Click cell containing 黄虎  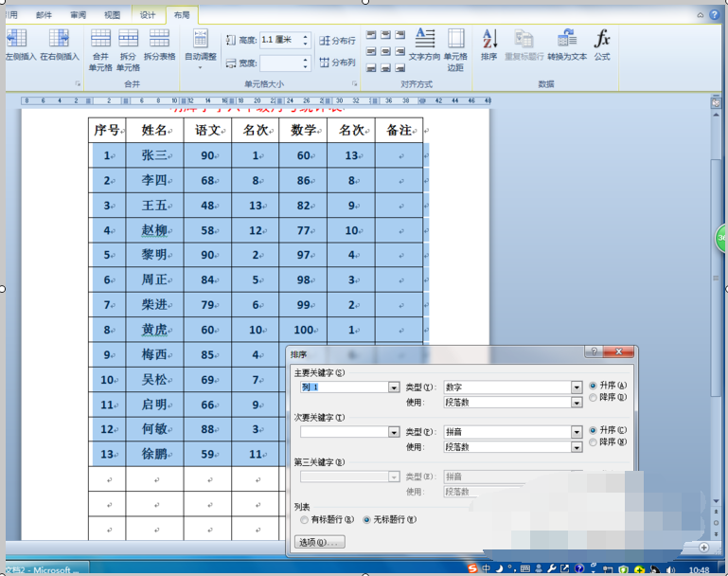[154, 330]
